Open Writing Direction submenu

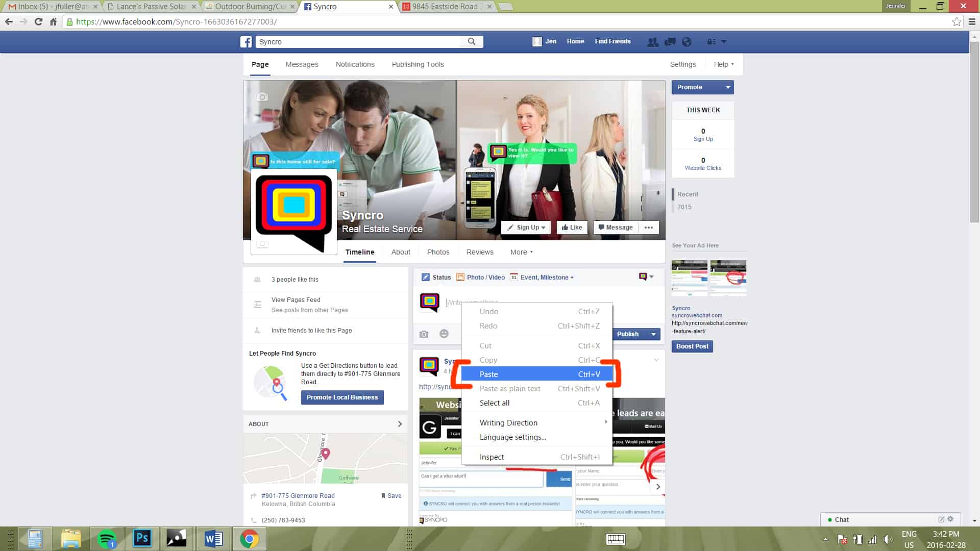[x=537, y=422]
